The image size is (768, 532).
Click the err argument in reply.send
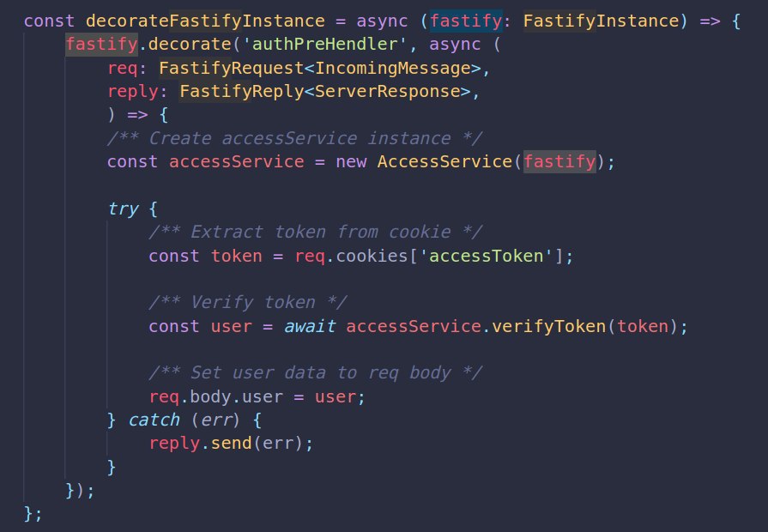pyautogui.click(x=278, y=444)
